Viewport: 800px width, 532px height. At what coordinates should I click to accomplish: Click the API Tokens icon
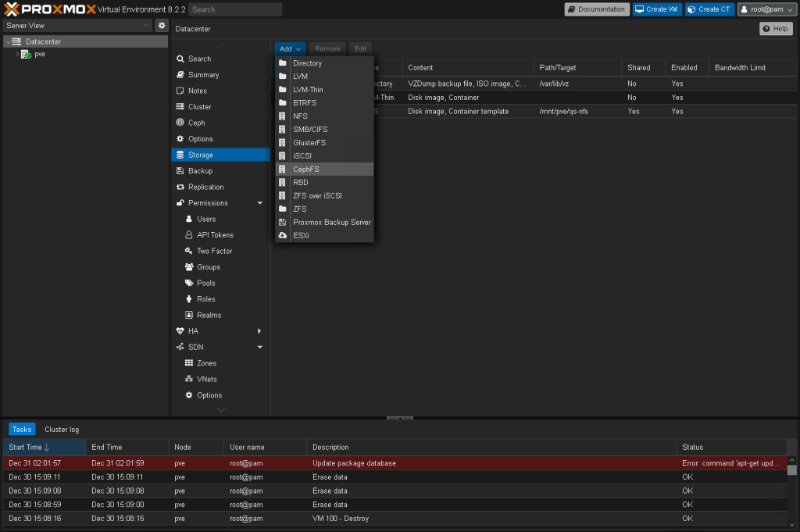(189, 235)
